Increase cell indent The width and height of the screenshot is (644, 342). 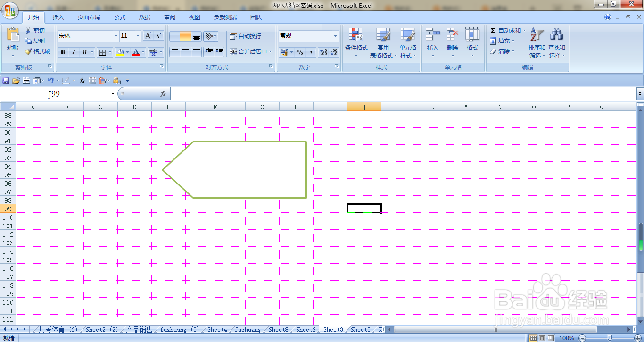[x=219, y=52]
